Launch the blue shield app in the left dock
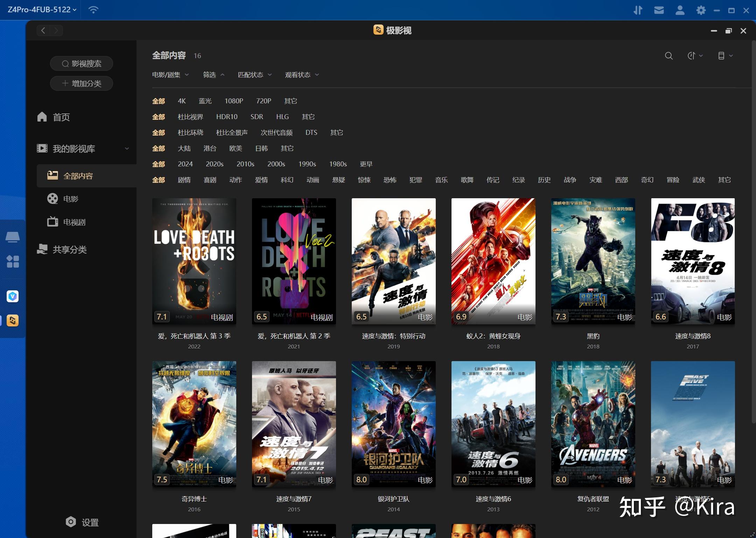The width and height of the screenshot is (756, 538). point(13,296)
